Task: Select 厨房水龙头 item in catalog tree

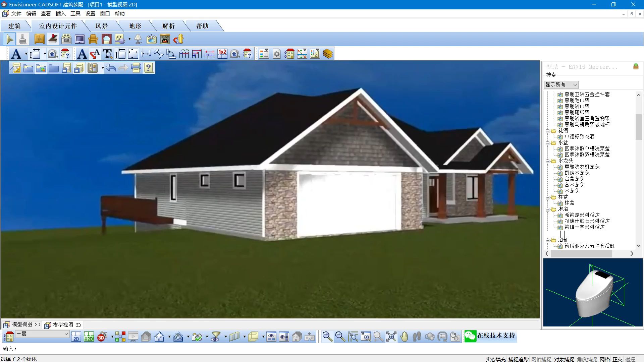Action: (577, 173)
